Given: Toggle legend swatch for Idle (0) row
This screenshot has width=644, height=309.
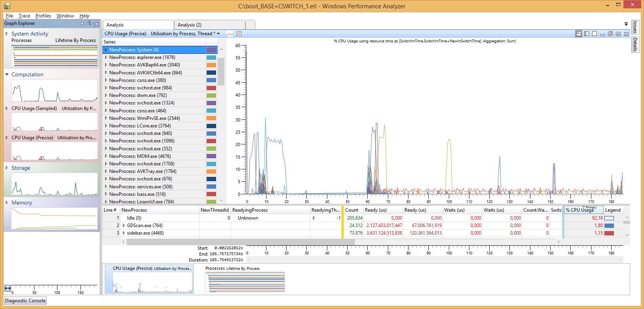Looking at the screenshot, I should 609,218.
